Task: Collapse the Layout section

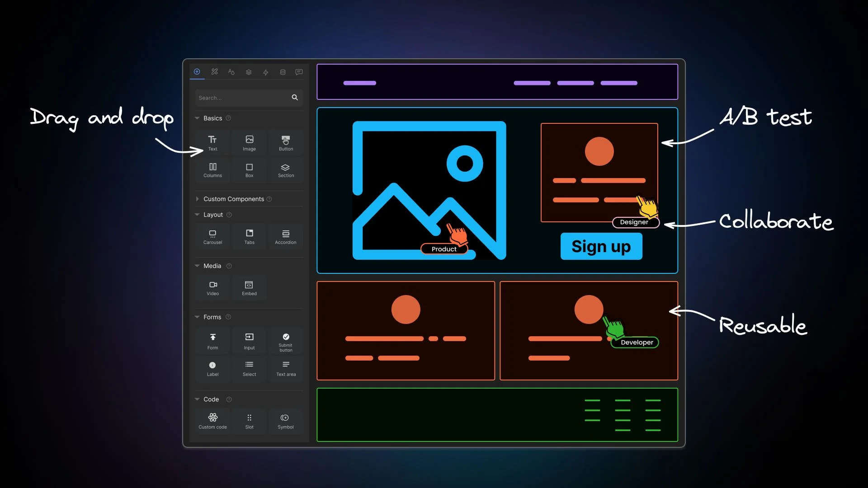Action: coord(197,215)
